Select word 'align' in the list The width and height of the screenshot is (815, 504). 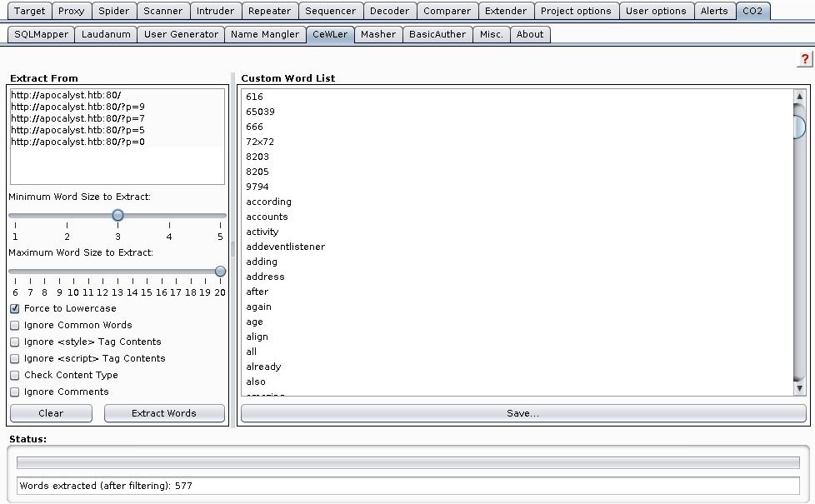[x=257, y=337]
